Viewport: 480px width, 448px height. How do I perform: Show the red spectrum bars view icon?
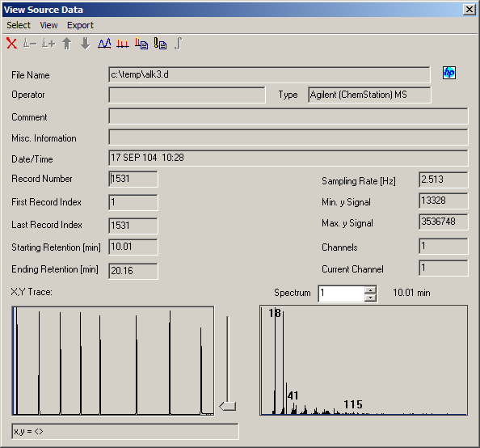(123, 43)
